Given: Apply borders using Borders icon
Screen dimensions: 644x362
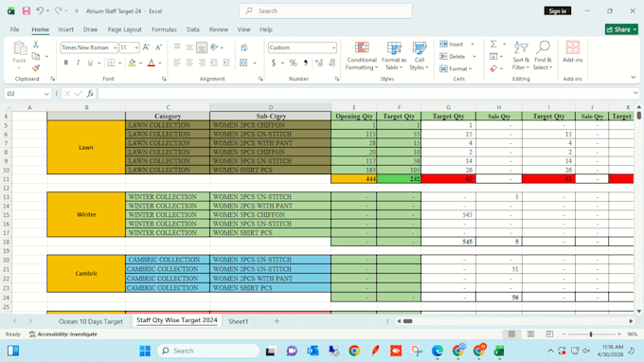Looking at the screenshot, I should point(111,63).
